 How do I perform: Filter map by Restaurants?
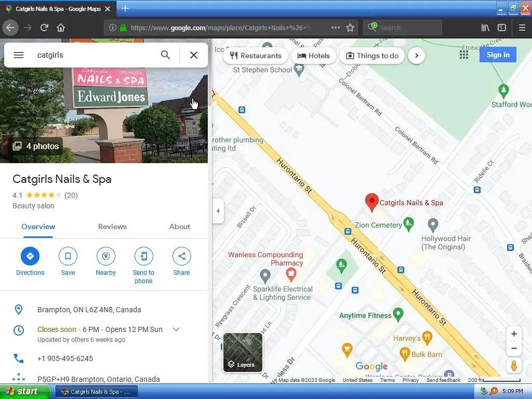tap(256, 56)
